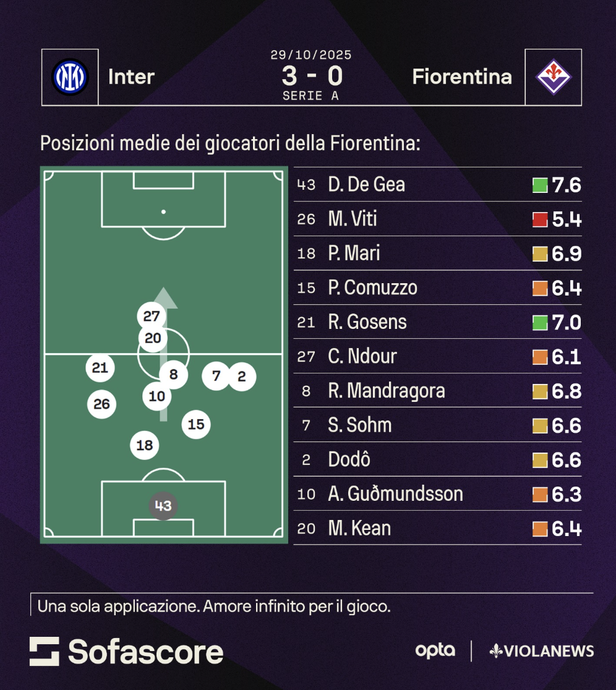Image resolution: width=616 pixels, height=690 pixels.
Task: Click the Fiorentina team name
Action: tap(462, 77)
